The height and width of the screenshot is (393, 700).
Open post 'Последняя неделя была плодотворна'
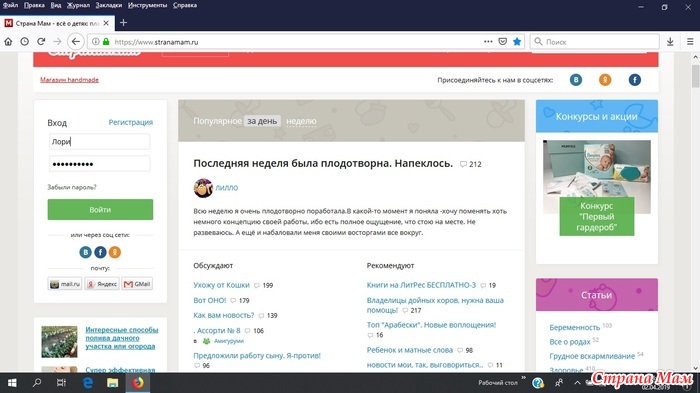(x=323, y=163)
